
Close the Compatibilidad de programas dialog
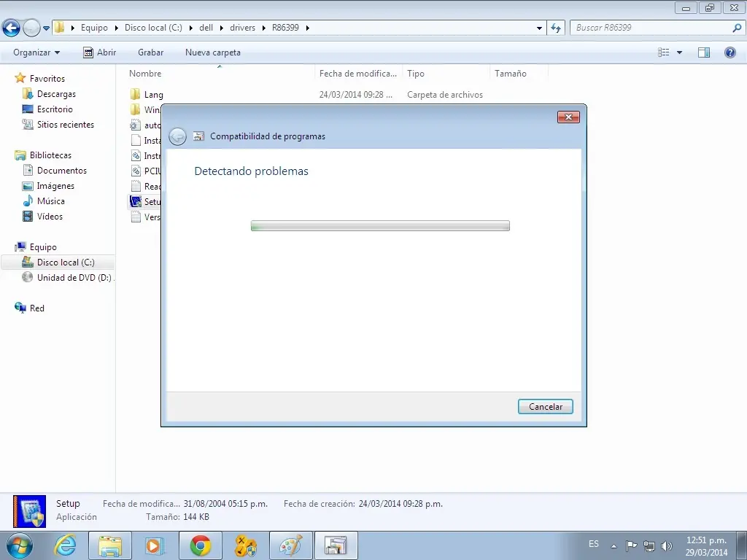[568, 117]
